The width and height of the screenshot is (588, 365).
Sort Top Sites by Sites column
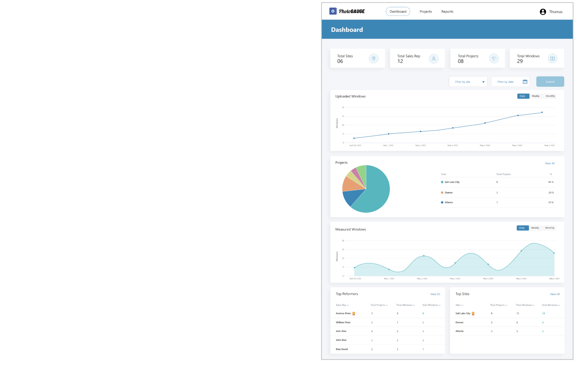[459, 305]
